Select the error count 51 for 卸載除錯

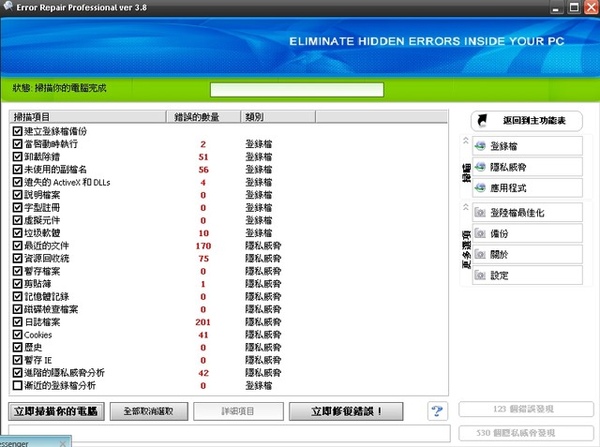coord(204,157)
